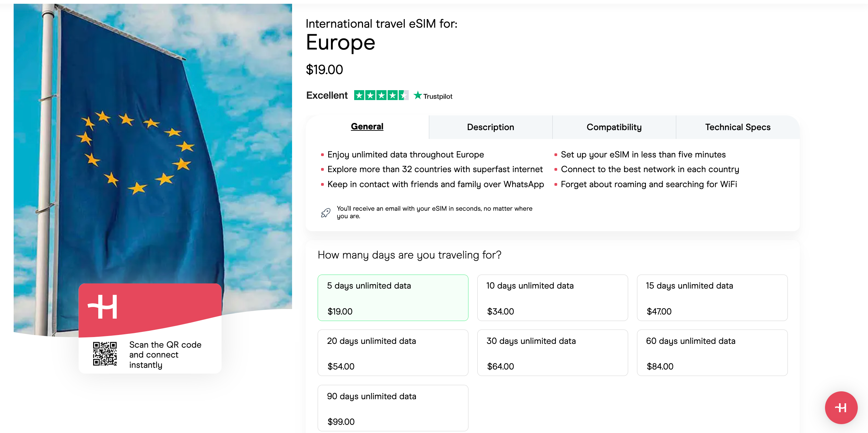Click the red floating Holafly chat button

(841, 407)
